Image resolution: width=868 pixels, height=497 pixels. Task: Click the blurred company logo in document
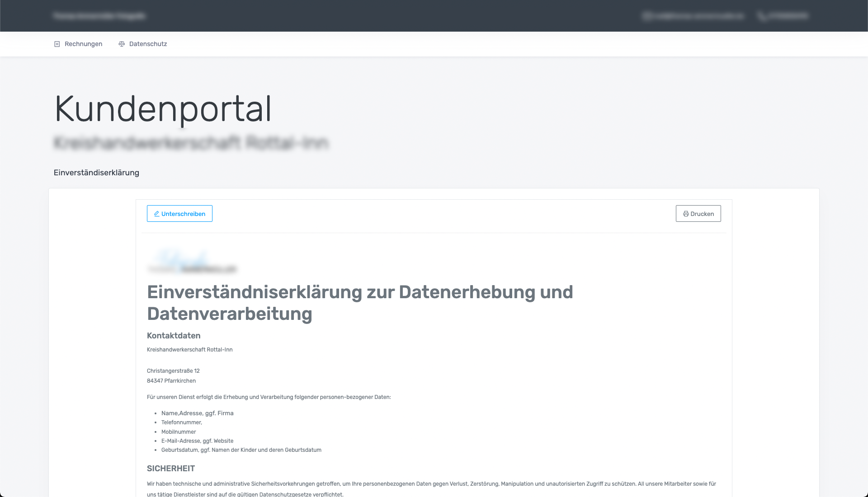coord(192,262)
